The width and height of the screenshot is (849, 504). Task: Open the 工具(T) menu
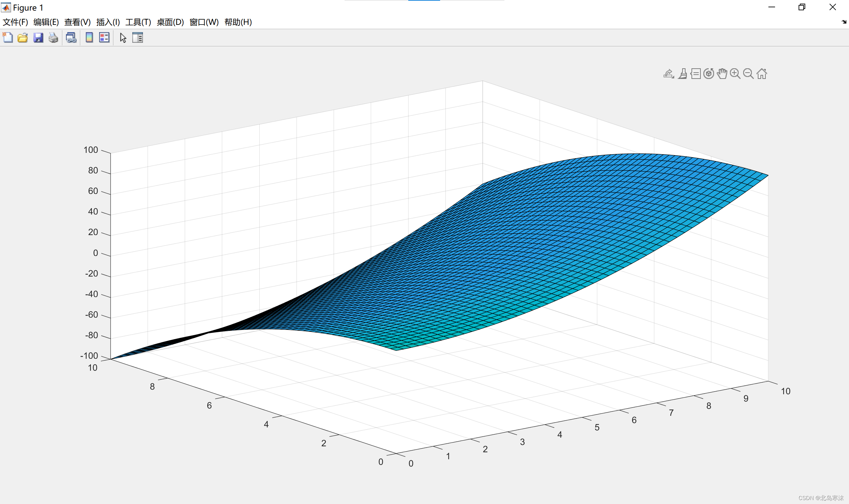(138, 22)
